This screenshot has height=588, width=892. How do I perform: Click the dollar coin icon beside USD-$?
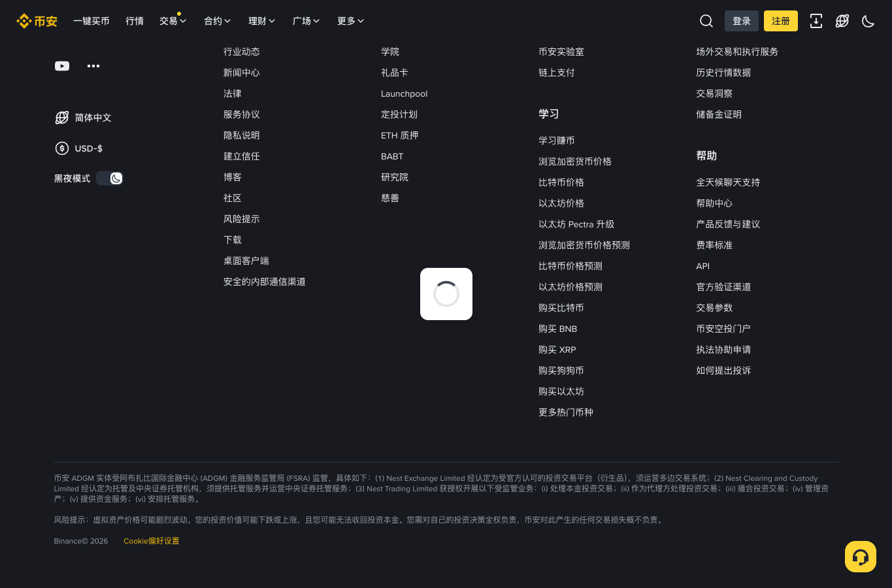click(x=62, y=148)
